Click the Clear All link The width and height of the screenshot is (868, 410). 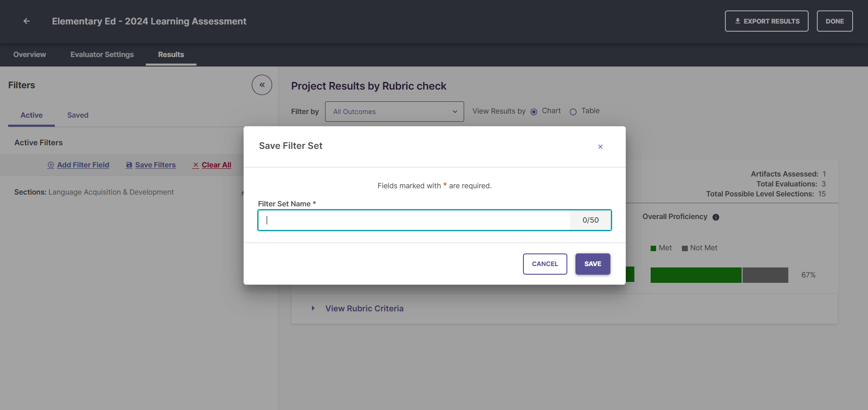[216, 165]
